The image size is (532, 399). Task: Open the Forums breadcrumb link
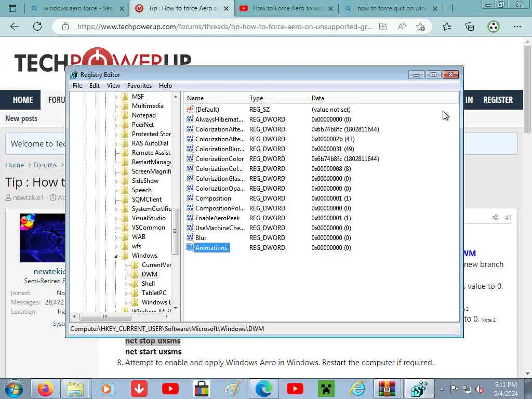45,165
